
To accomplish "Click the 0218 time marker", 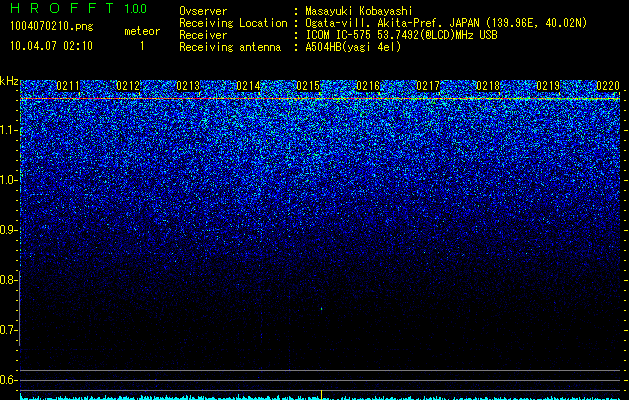I will click(x=488, y=86).
